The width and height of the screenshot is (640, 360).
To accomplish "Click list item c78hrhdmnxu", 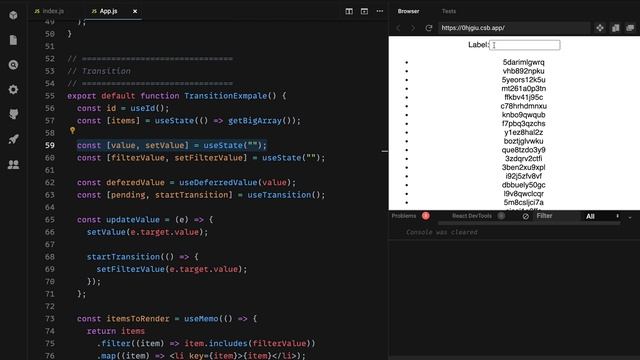I will tap(523, 106).
